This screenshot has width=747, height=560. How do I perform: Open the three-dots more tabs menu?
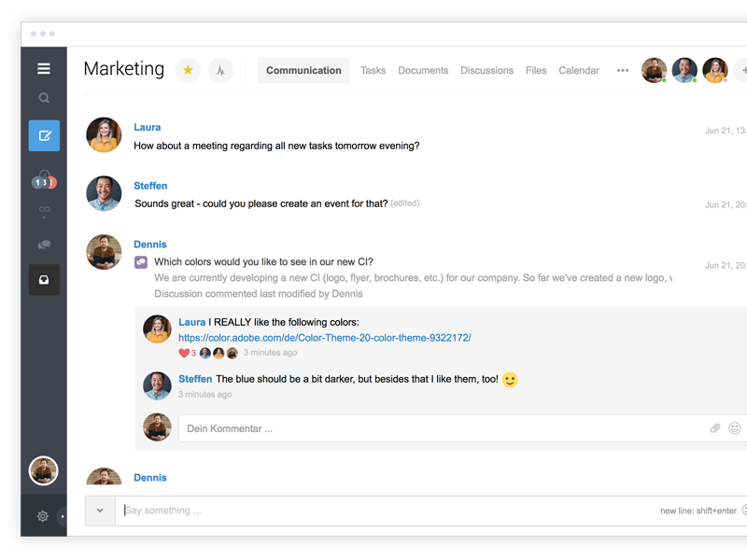[x=623, y=71]
